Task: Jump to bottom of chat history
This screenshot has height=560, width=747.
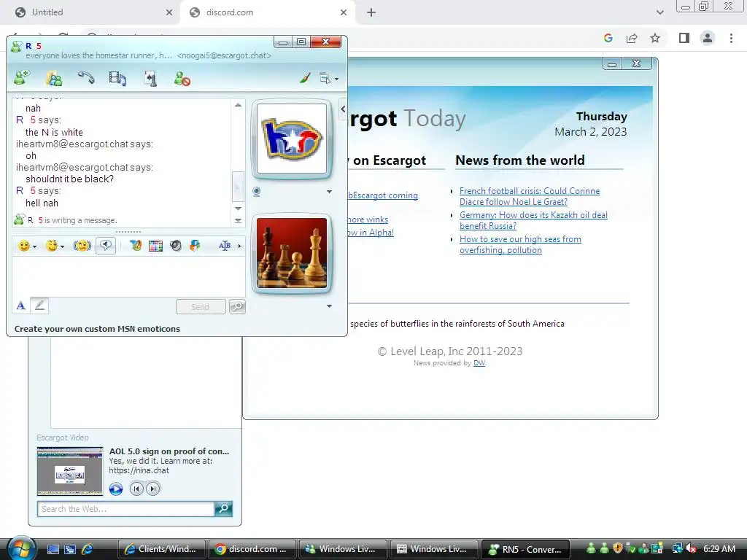Action: tap(239, 220)
